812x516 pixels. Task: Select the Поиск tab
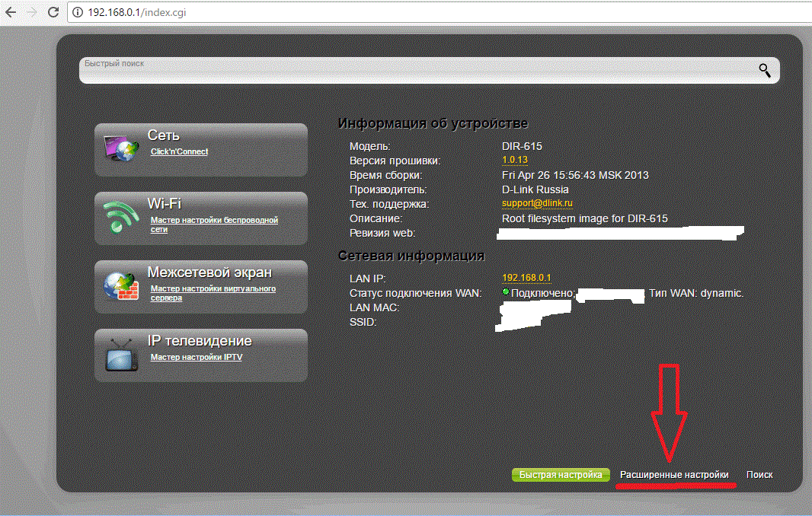coord(759,475)
